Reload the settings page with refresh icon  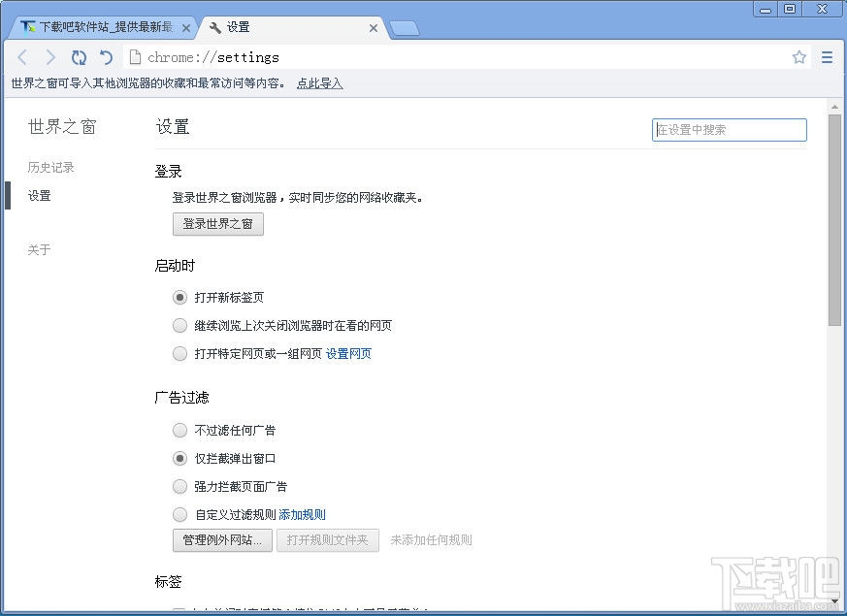[79, 57]
